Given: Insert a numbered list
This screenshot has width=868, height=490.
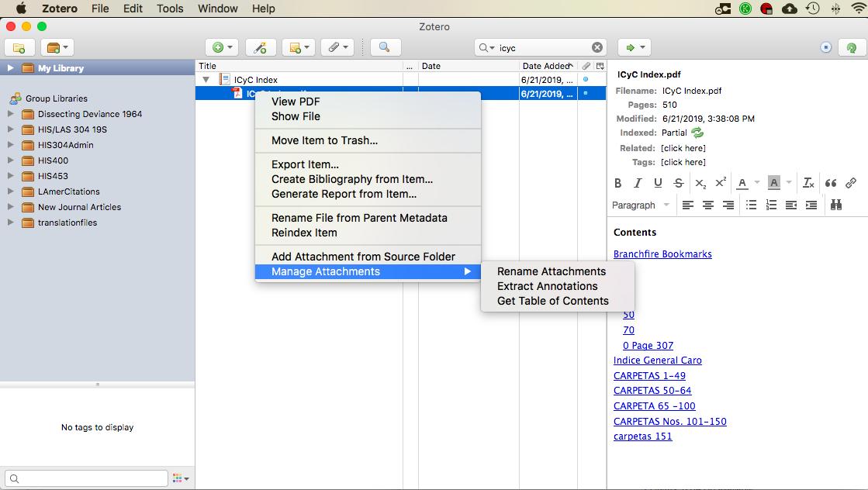Looking at the screenshot, I should pyautogui.click(x=770, y=205).
